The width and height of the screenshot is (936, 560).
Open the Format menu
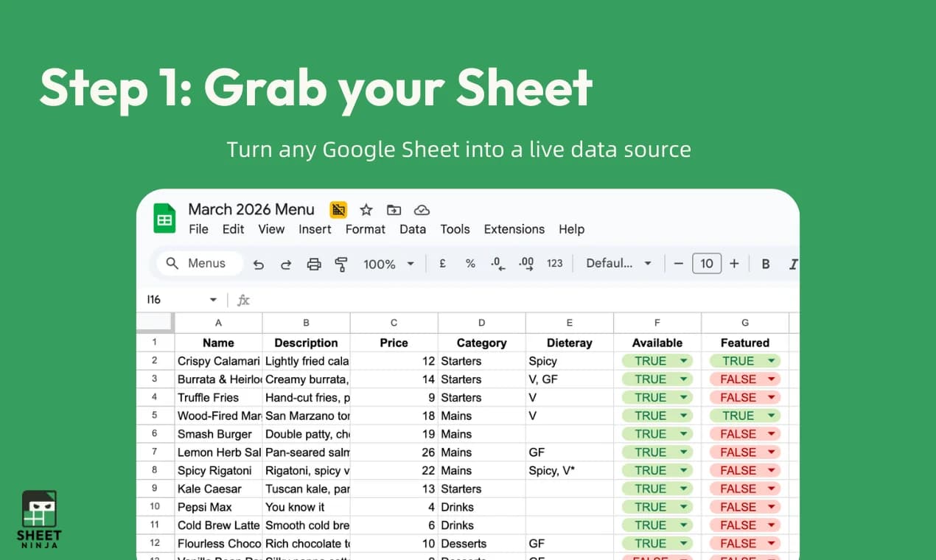point(365,229)
